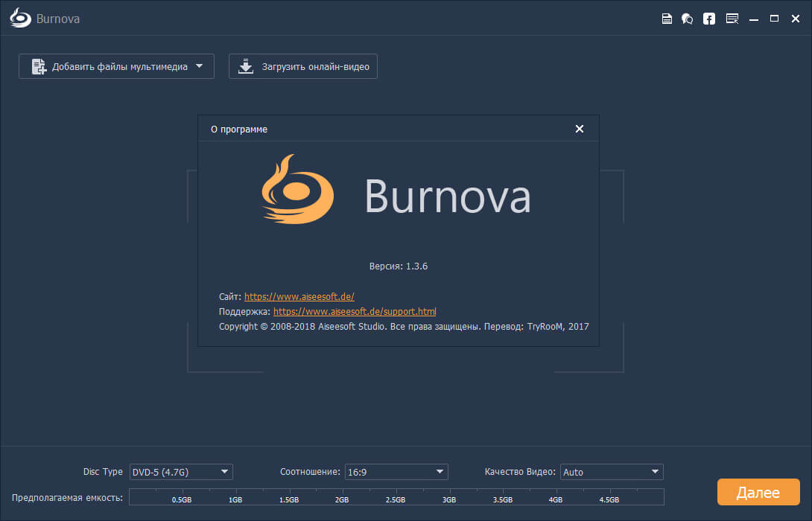Open the feedback chat bubble icon
This screenshot has height=521, width=812.
[687, 19]
